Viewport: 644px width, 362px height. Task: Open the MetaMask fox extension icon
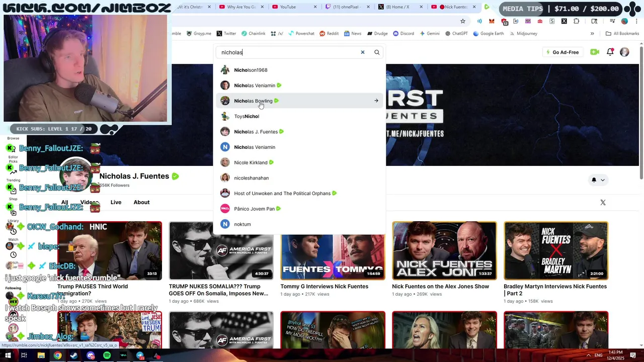click(x=493, y=21)
